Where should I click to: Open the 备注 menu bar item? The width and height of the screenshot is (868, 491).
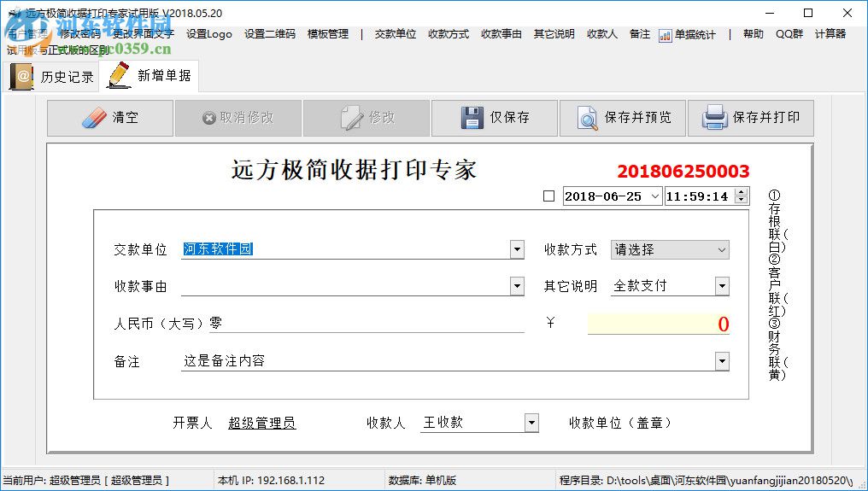(x=640, y=34)
